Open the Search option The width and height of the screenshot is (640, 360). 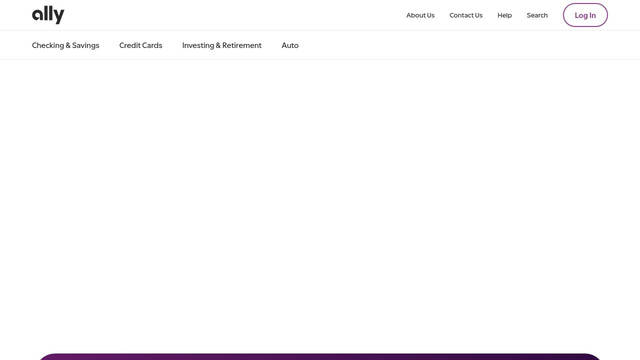click(x=537, y=15)
